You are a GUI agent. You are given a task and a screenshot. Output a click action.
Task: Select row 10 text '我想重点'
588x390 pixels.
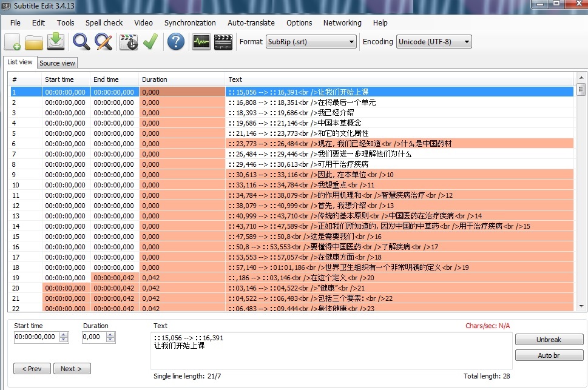click(333, 185)
